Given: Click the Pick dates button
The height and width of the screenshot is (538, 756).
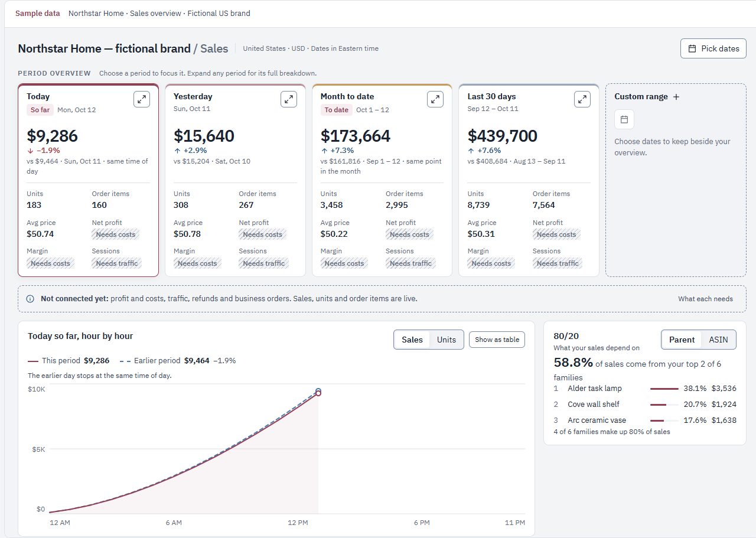Looking at the screenshot, I should 713,48.
